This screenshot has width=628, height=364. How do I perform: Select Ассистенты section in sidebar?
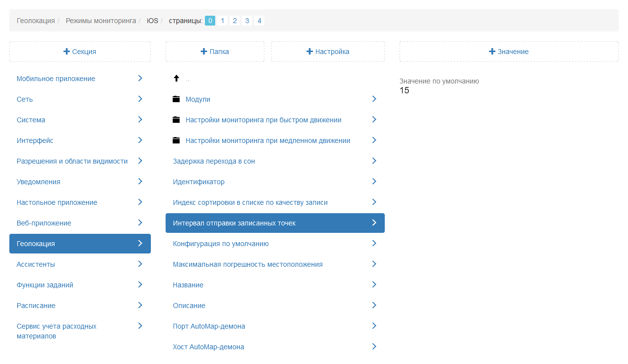(x=36, y=264)
